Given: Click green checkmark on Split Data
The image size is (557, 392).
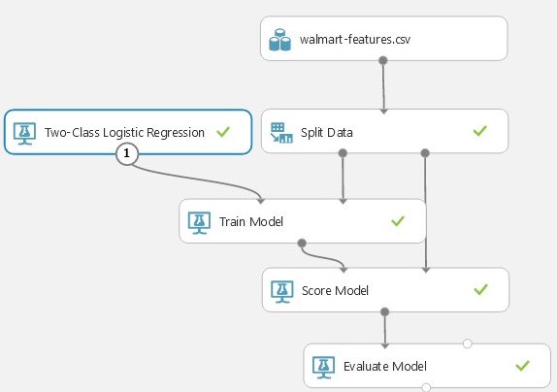Looking at the screenshot, I should coord(480,131).
